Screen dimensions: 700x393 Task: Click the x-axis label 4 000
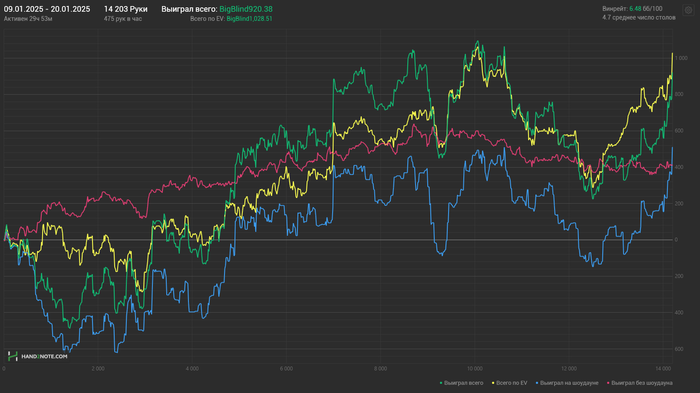pyautogui.click(x=192, y=368)
